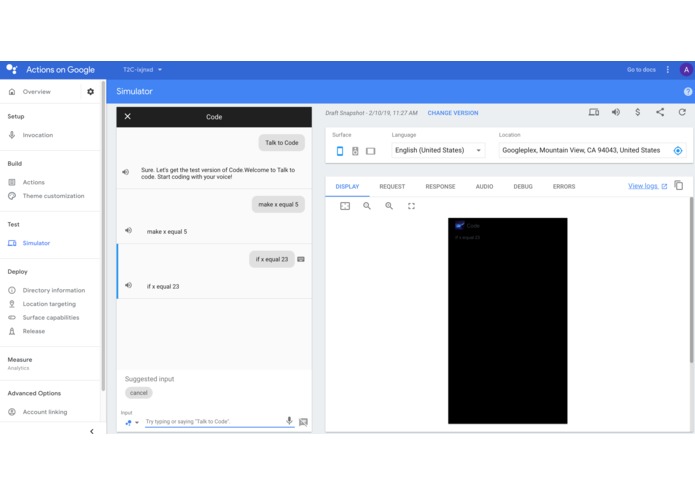The image size is (695, 494).
Task: Switch to the DEBUG tab
Action: click(523, 187)
